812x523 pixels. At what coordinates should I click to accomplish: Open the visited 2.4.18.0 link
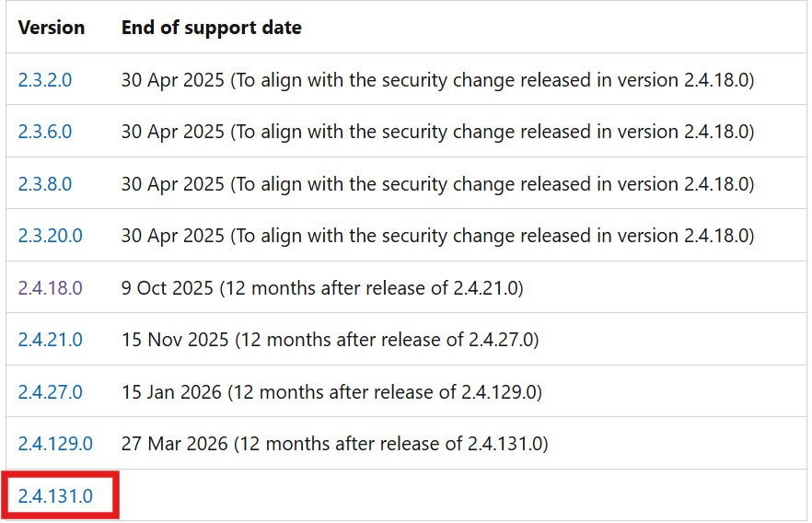coord(51,288)
